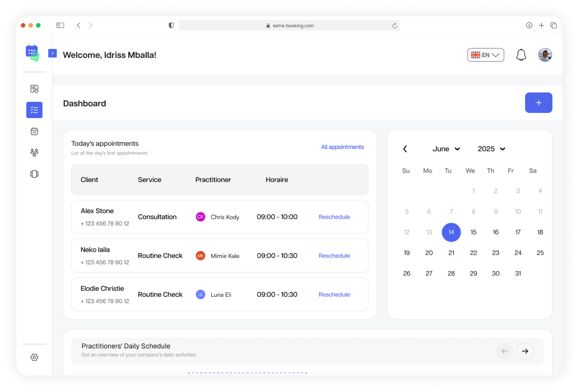
Task: Reload the page with the refresh icon
Action: point(394,25)
